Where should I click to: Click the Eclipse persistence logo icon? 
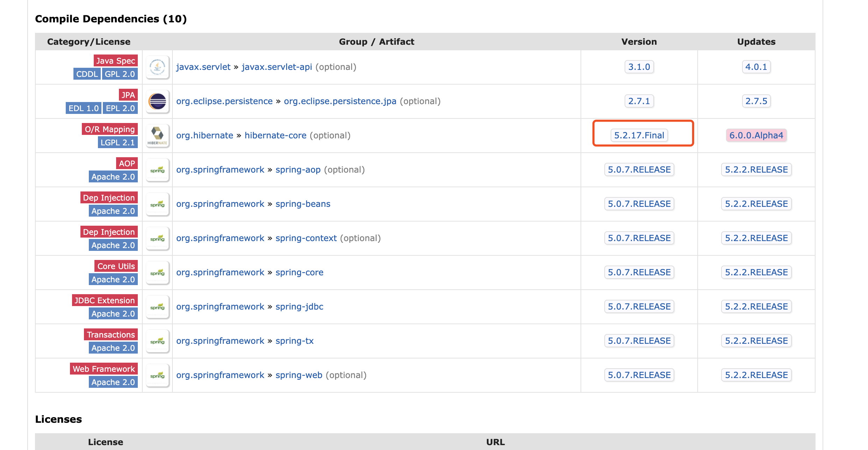(157, 101)
